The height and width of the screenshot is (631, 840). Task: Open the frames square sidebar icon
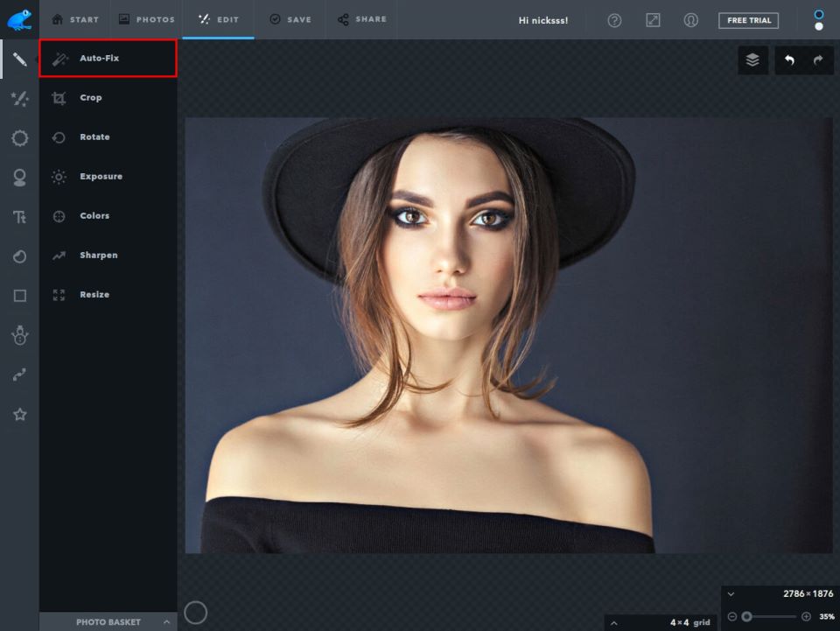pos(20,296)
